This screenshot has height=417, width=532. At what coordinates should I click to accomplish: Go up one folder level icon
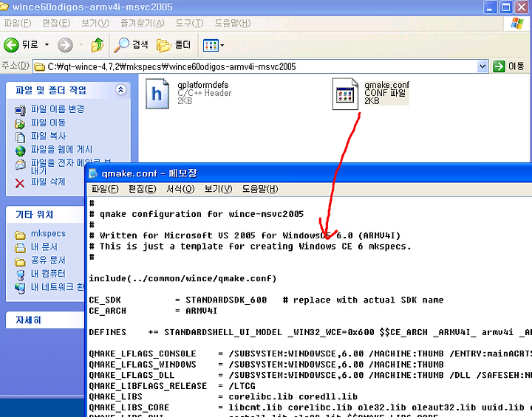pyautogui.click(x=98, y=45)
